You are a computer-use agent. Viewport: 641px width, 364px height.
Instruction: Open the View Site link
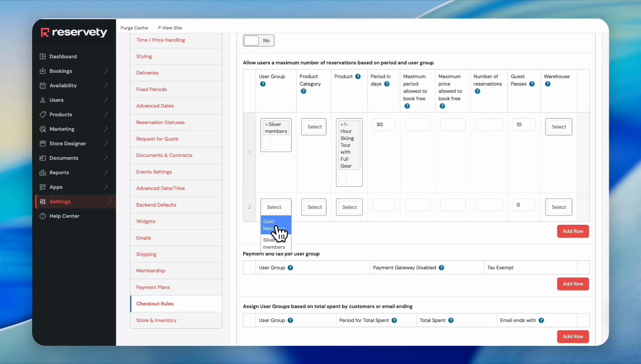click(x=170, y=28)
